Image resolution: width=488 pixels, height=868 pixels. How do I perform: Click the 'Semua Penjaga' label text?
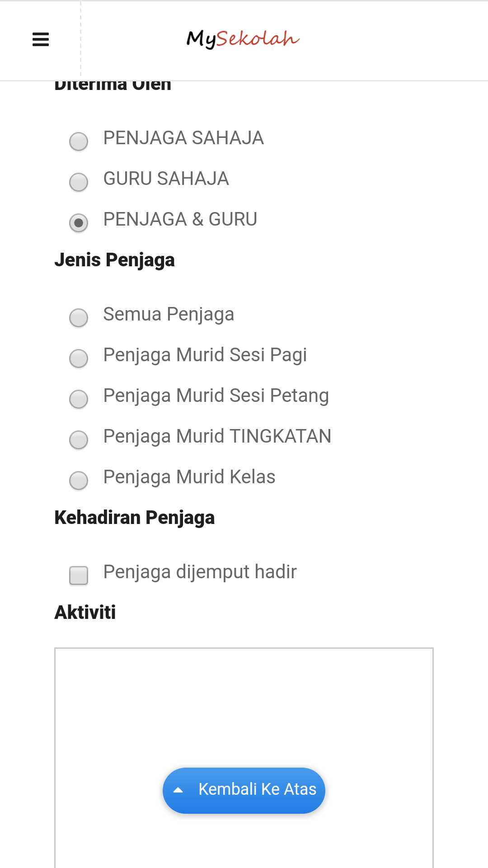[x=169, y=314]
